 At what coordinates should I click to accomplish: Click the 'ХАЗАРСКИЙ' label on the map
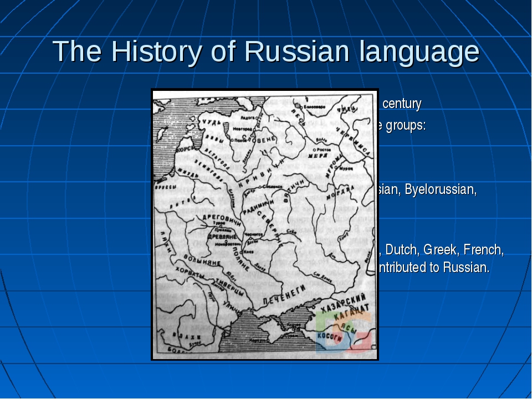(344, 303)
